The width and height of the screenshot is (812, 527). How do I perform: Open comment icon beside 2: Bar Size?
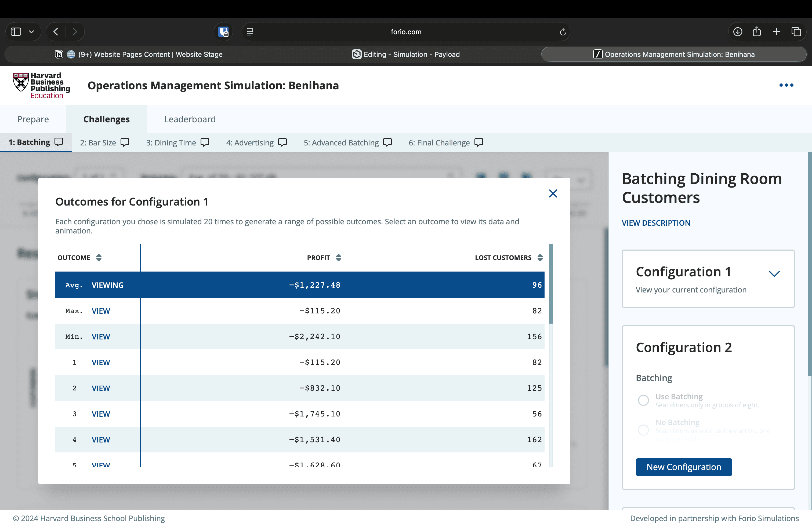pos(125,142)
